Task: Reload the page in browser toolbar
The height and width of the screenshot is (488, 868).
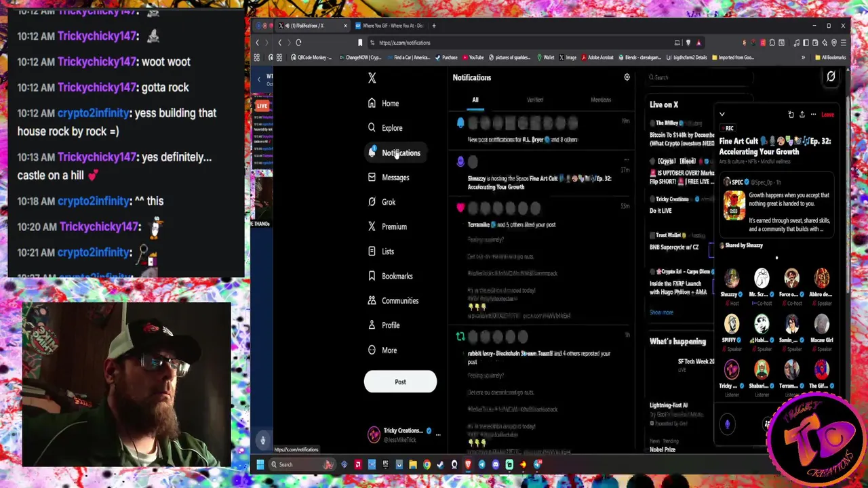Action: [x=298, y=43]
